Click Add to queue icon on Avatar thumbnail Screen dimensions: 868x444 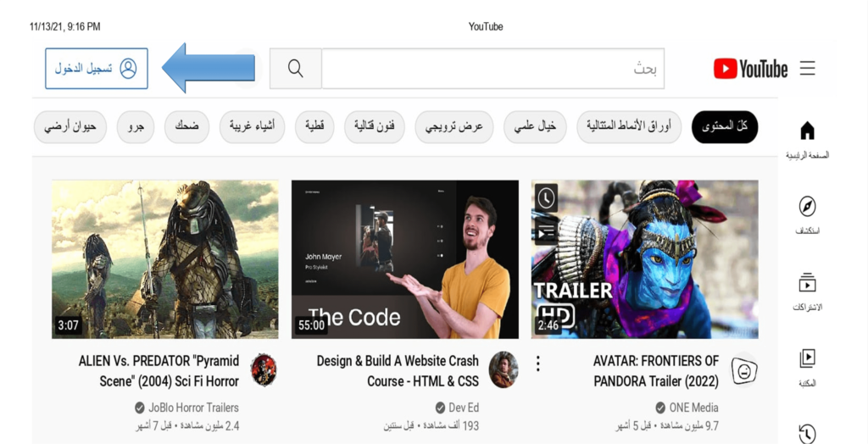pos(546,230)
